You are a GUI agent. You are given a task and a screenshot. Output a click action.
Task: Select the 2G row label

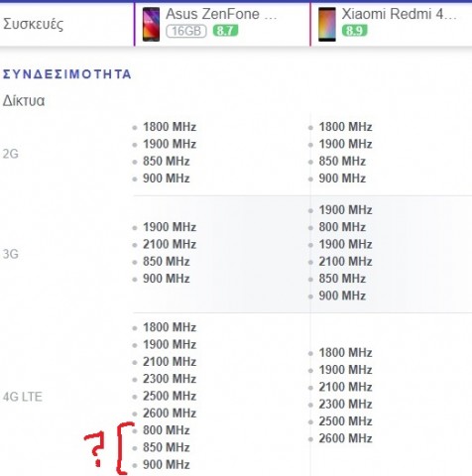tap(11, 154)
